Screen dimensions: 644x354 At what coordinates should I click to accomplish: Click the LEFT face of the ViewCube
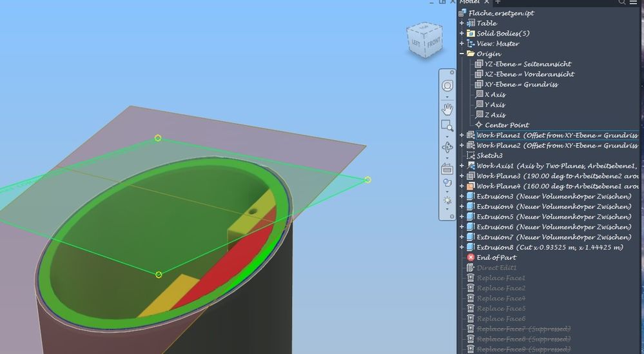pyautogui.click(x=416, y=43)
